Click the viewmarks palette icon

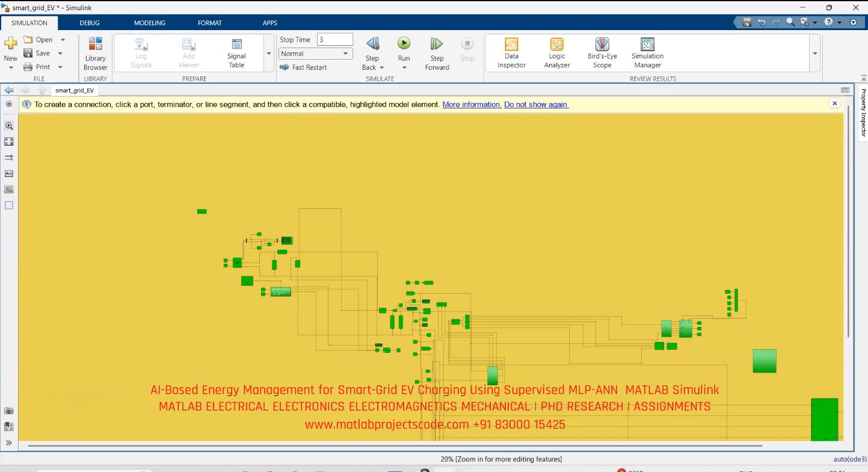[x=8, y=426]
